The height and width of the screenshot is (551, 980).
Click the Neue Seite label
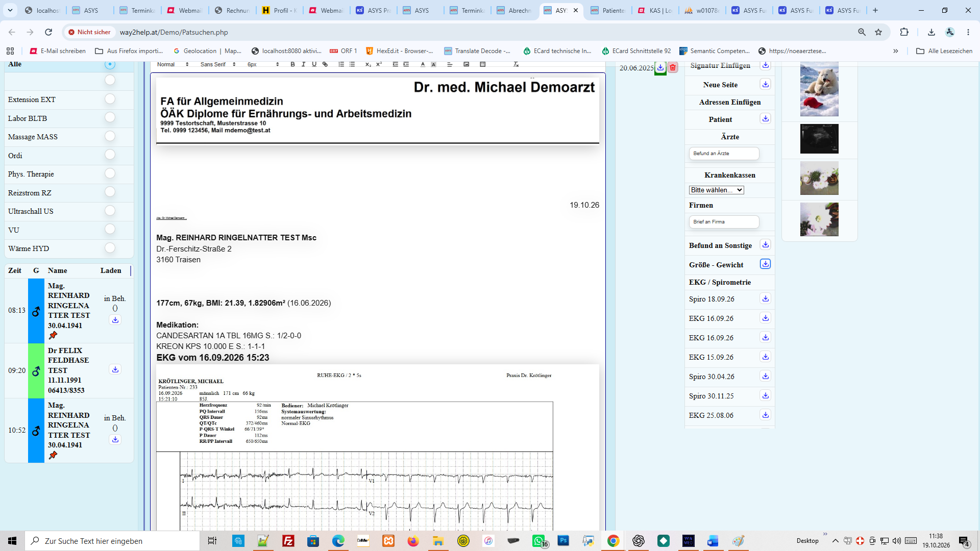(720, 85)
